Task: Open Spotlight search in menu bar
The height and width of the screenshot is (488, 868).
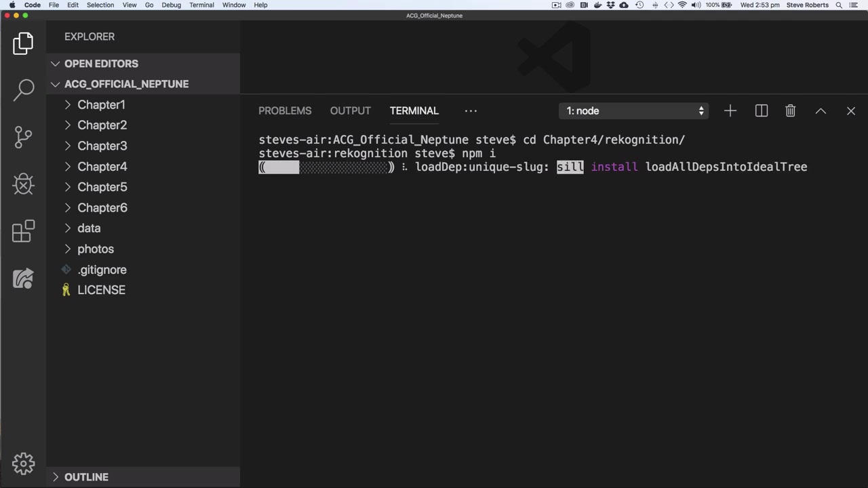Action: pyautogui.click(x=839, y=5)
